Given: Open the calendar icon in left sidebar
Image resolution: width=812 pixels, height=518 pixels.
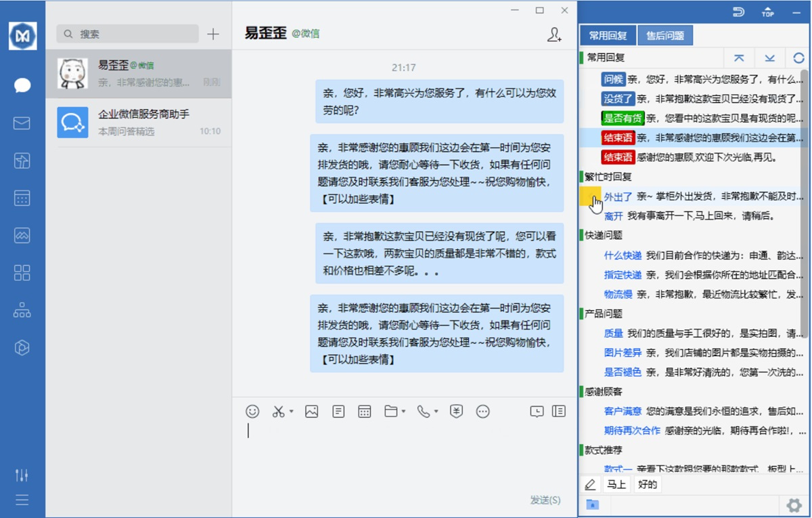Looking at the screenshot, I should coord(22,198).
